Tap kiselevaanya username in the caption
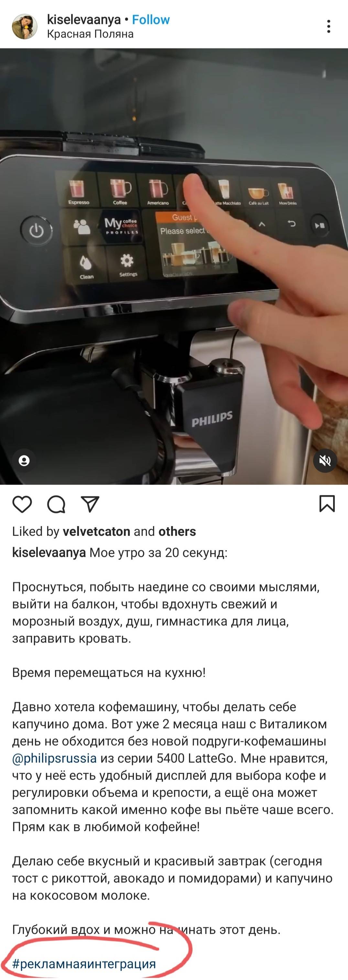348x980 pixels. [x=49, y=552]
